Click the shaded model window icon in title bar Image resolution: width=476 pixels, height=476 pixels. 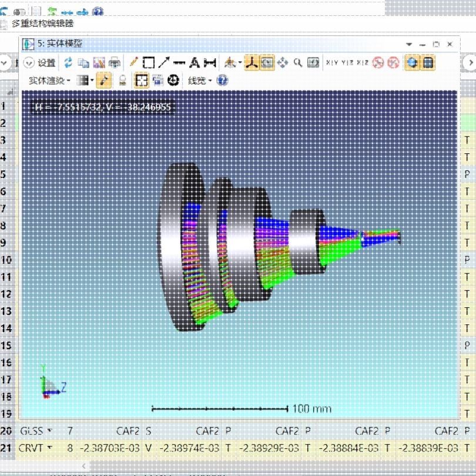coord(28,44)
